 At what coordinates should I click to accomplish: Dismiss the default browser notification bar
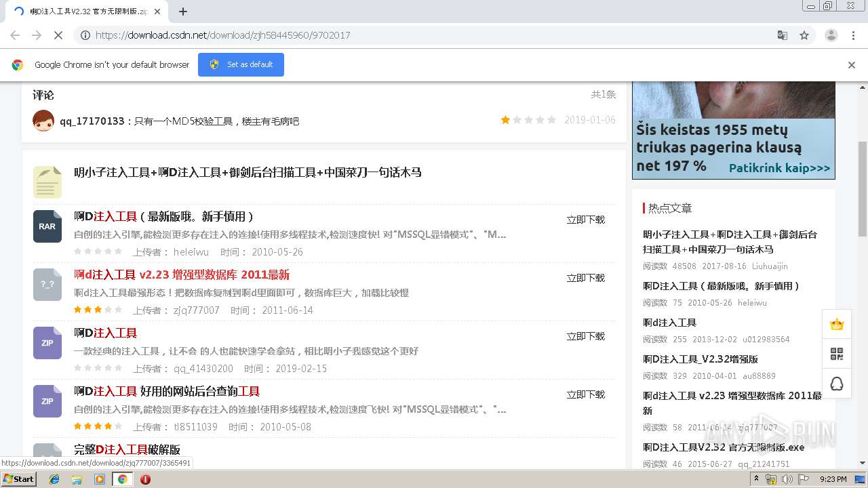(x=852, y=65)
